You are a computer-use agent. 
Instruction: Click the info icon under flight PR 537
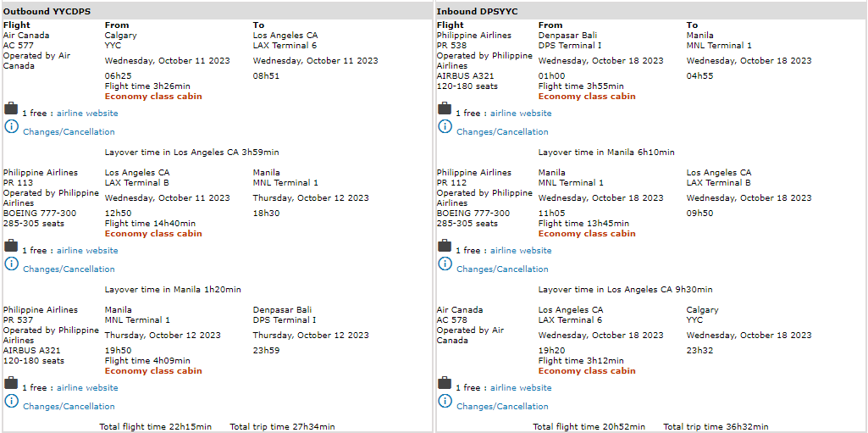[x=11, y=402]
